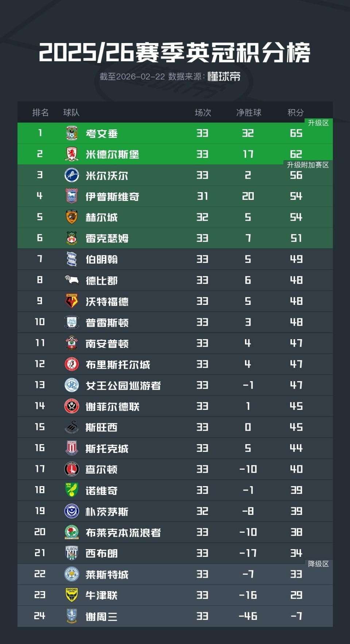This screenshot has height=644, width=350.
Task: Click the Leicester City fox badge
Action: tap(72, 574)
